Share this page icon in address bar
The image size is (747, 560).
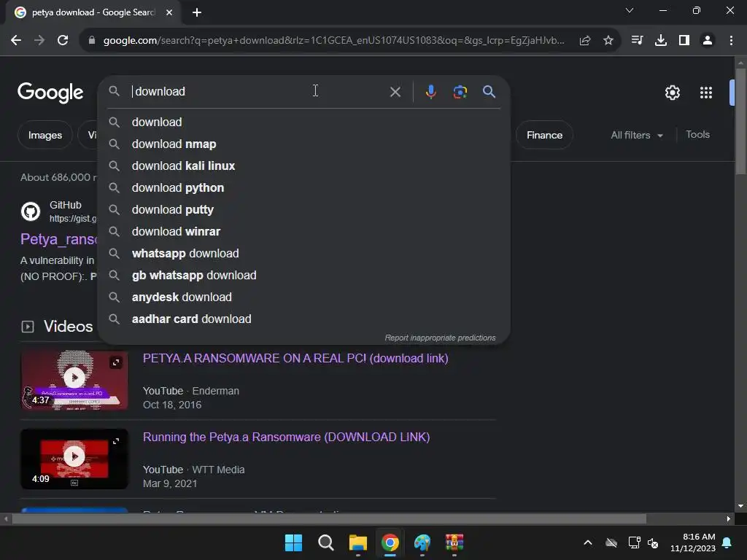coord(585,41)
